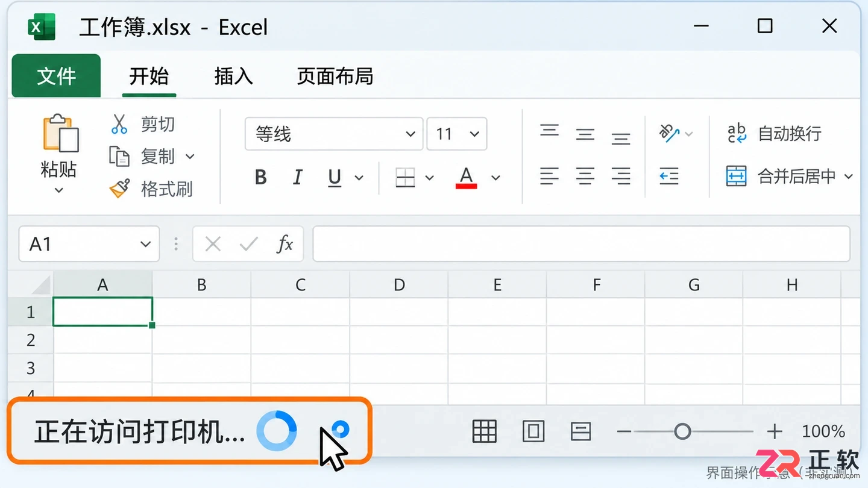Open the 文件 menu tab
Screen dimensions: 868x488
(x=56, y=76)
